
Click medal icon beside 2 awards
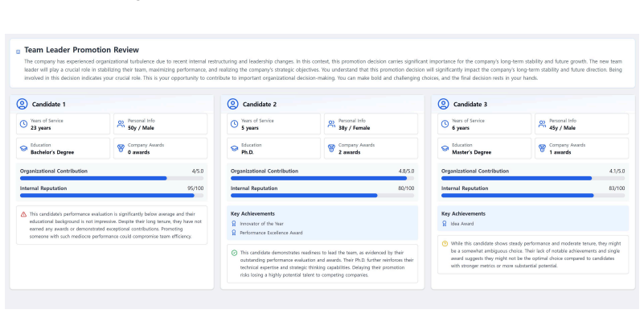[331, 148]
